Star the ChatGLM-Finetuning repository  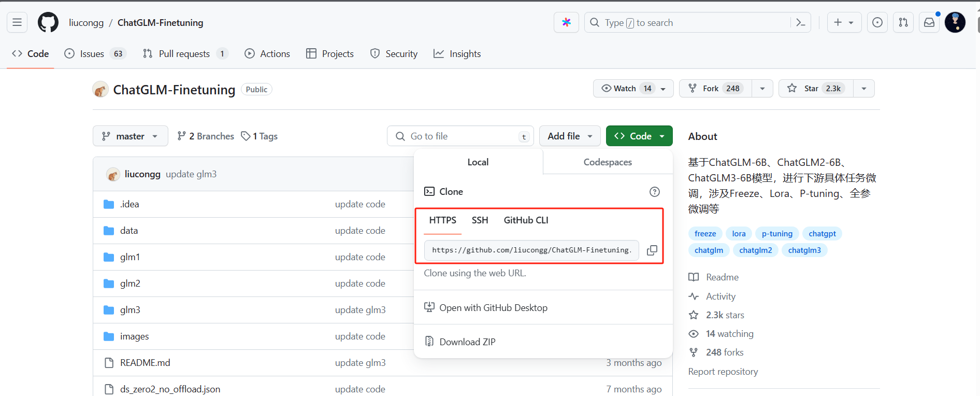[816, 89]
